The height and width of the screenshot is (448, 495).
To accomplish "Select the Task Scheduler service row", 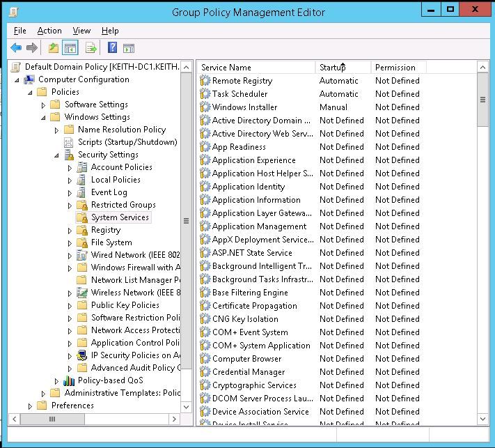I will click(239, 94).
